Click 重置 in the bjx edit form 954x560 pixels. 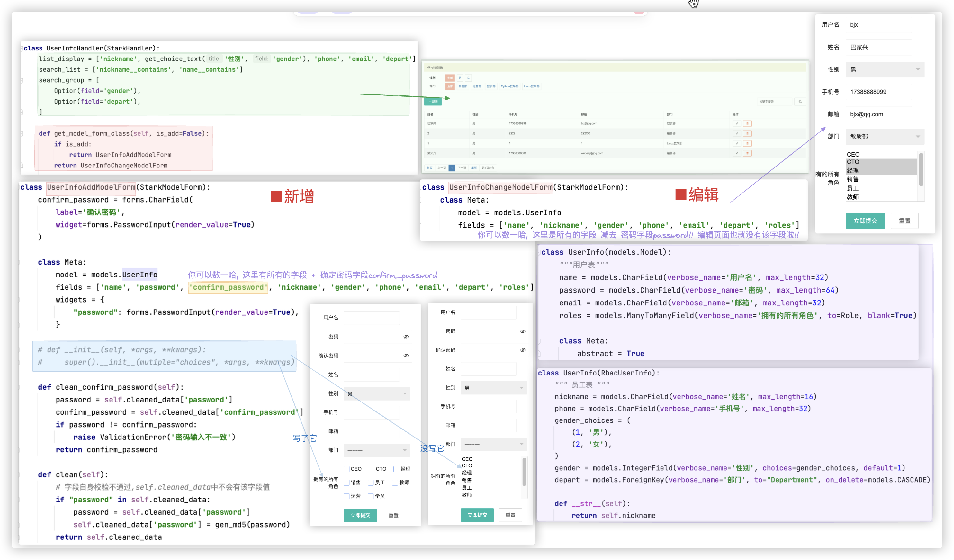pos(905,221)
